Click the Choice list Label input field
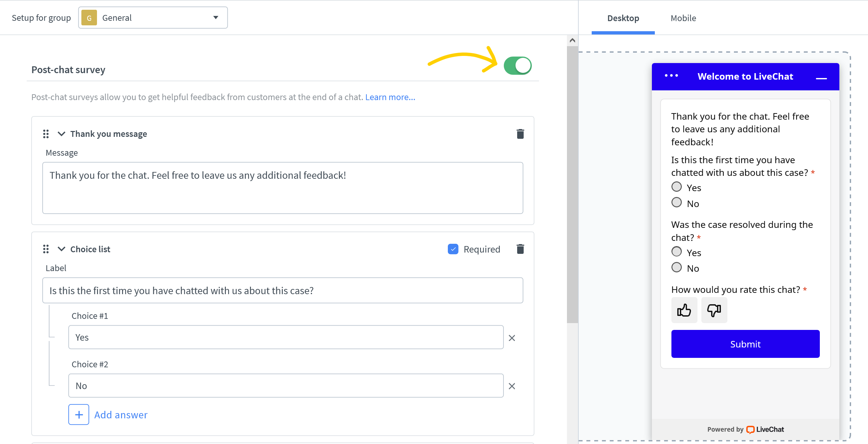Image resolution: width=868 pixels, height=444 pixels. [282, 290]
